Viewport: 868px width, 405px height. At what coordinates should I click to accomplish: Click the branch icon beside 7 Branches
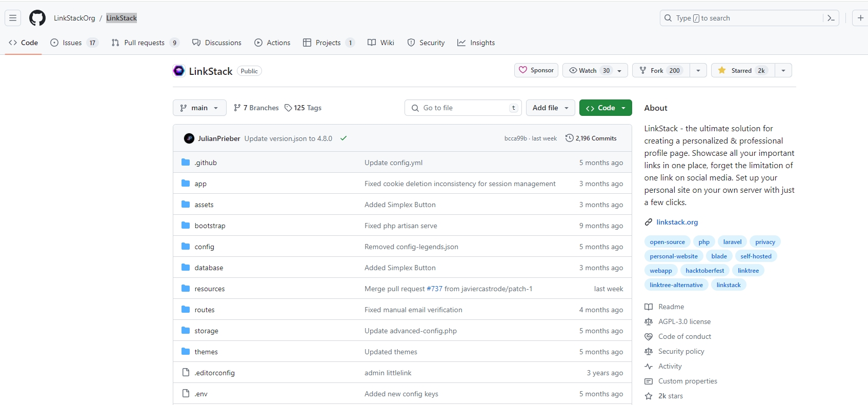(237, 108)
